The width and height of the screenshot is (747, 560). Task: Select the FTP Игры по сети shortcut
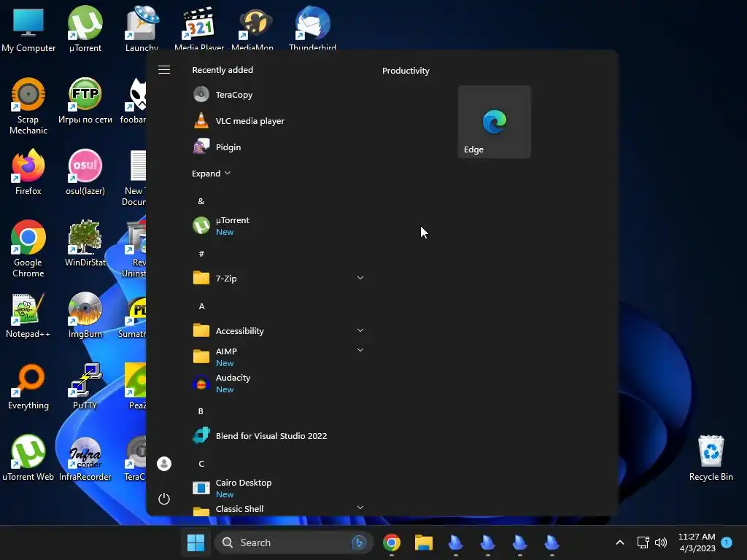[85, 101]
